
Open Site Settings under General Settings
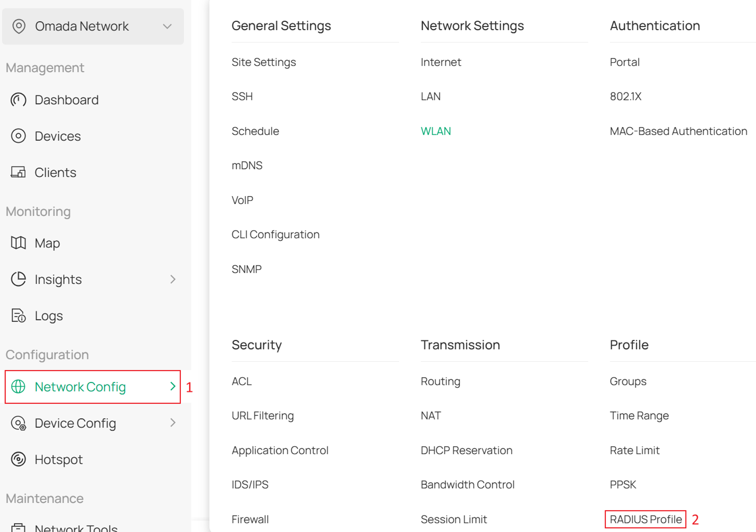[x=264, y=62]
